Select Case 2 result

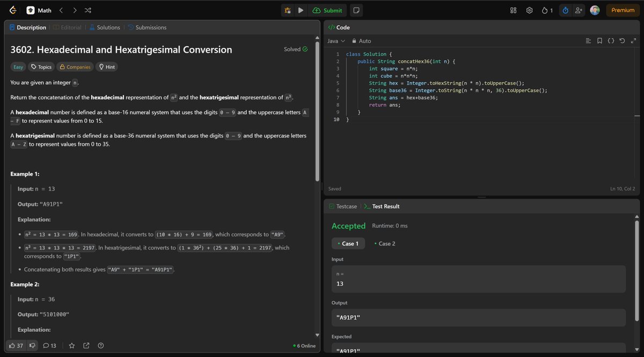pos(385,244)
